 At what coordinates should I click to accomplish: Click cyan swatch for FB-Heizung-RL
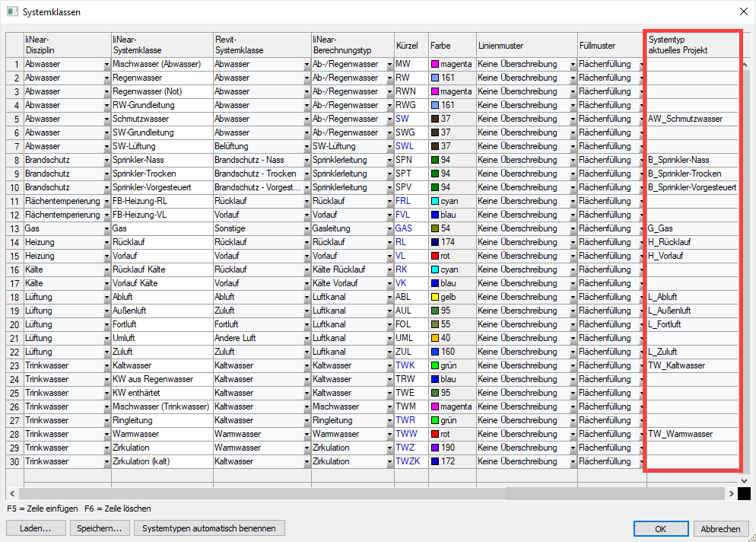(x=434, y=201)
